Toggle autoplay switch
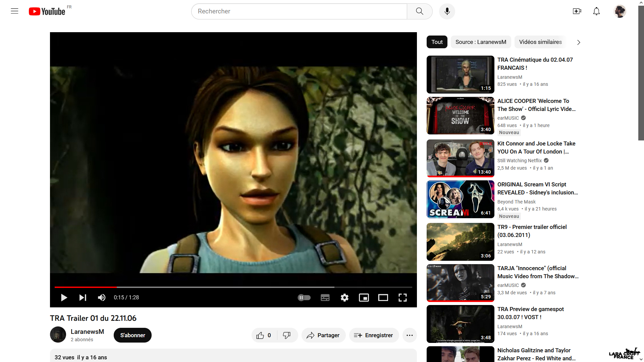The height and width of the screenshot is (362, 644). (x=304, y=298)
